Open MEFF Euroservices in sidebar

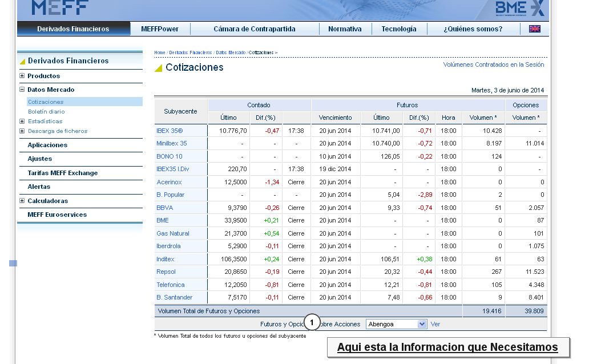click(x=57, y=215)
